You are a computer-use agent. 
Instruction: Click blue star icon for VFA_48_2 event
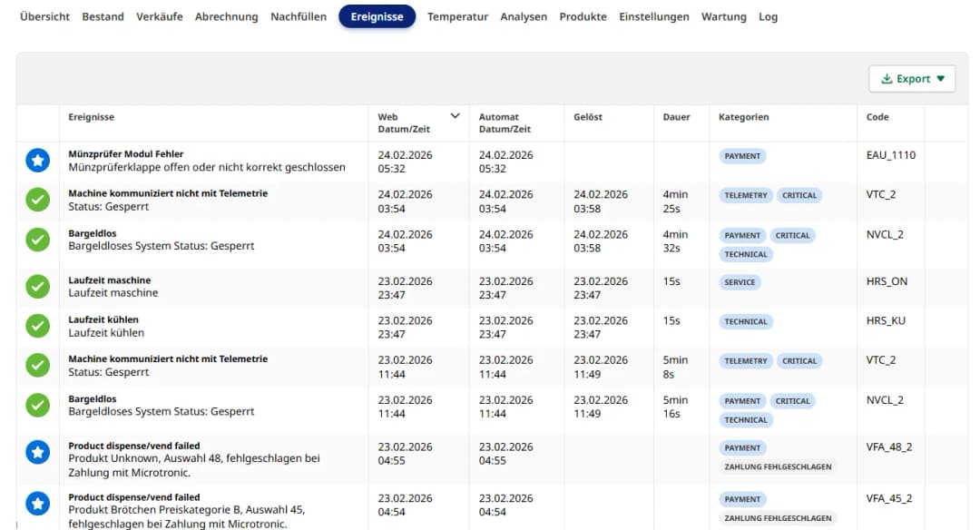37,452
